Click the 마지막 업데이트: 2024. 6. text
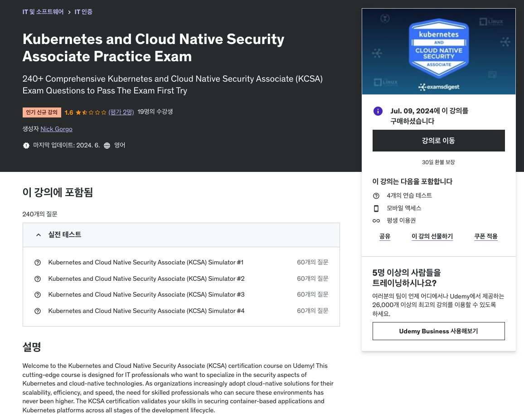The image size is (524, 420). (x=66, y=145)
